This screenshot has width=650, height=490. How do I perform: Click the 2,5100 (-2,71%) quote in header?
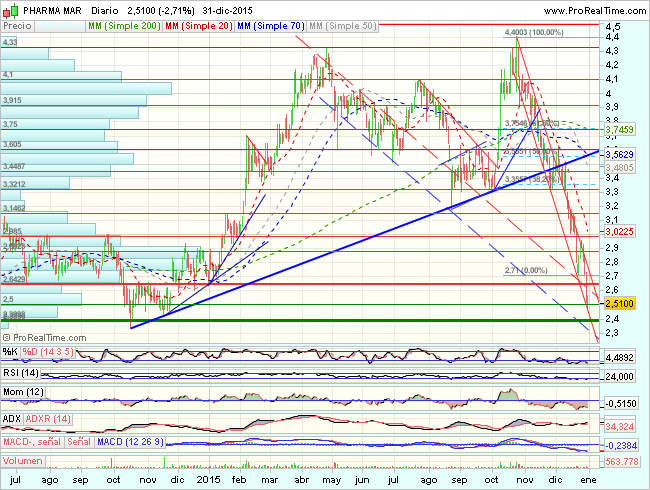161,10
